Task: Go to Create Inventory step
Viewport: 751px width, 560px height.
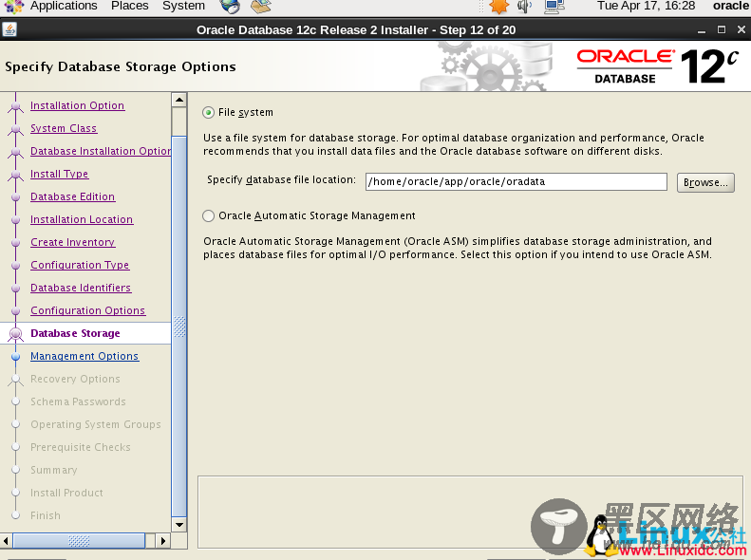Action: [73, 242]
